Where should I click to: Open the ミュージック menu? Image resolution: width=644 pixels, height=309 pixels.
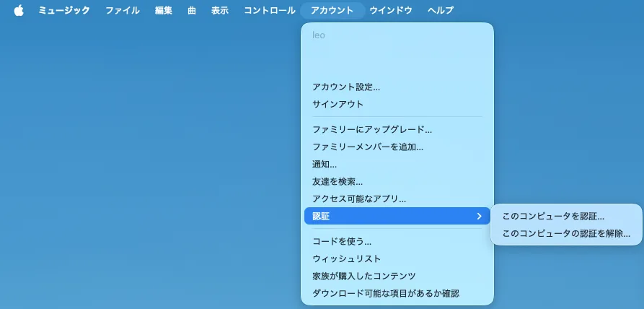point(64,11)
